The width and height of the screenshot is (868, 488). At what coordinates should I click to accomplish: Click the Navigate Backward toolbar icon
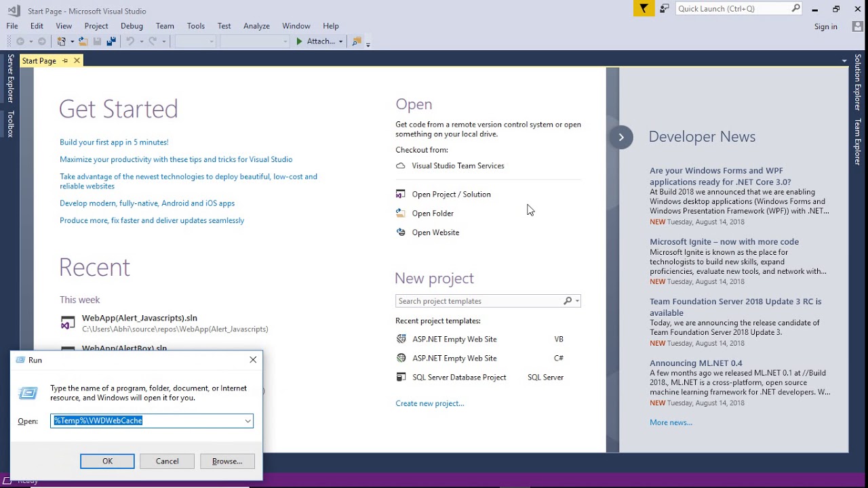click(x=20, y=41)
